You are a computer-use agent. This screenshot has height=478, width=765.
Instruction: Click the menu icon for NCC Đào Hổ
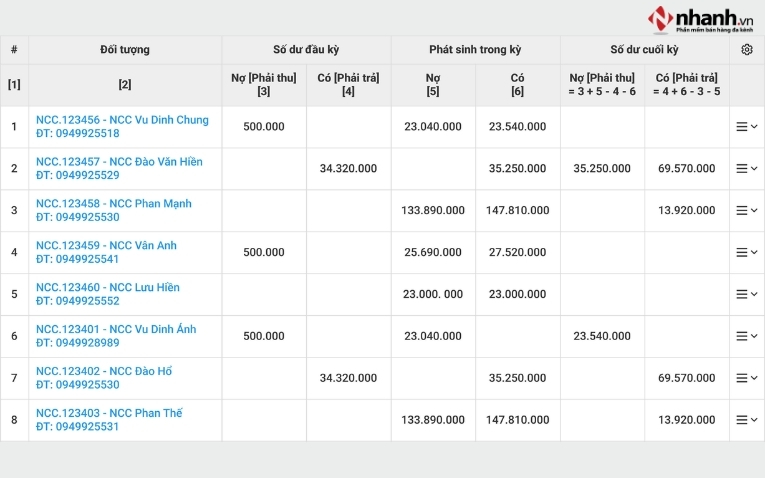[746, 379]
